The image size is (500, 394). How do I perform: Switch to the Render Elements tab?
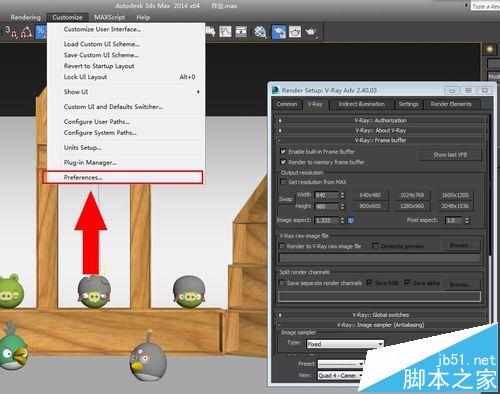pyautogui.click(x=451, y=104)
